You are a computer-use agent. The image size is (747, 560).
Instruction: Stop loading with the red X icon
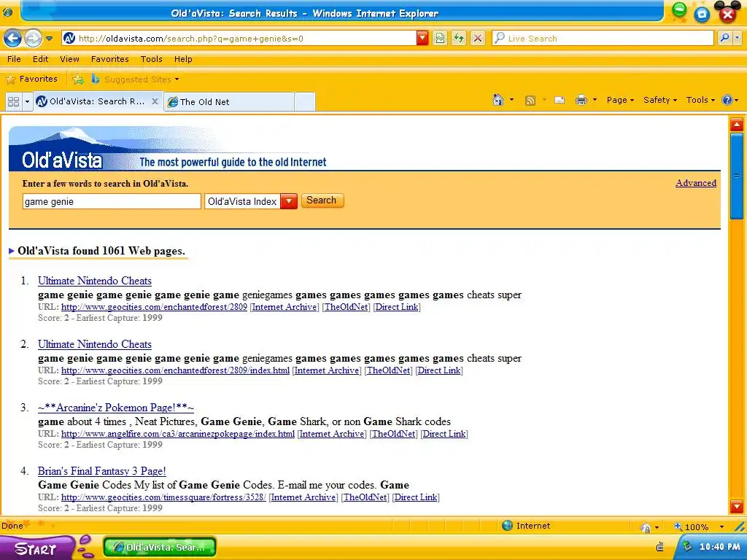click(478, 39)
